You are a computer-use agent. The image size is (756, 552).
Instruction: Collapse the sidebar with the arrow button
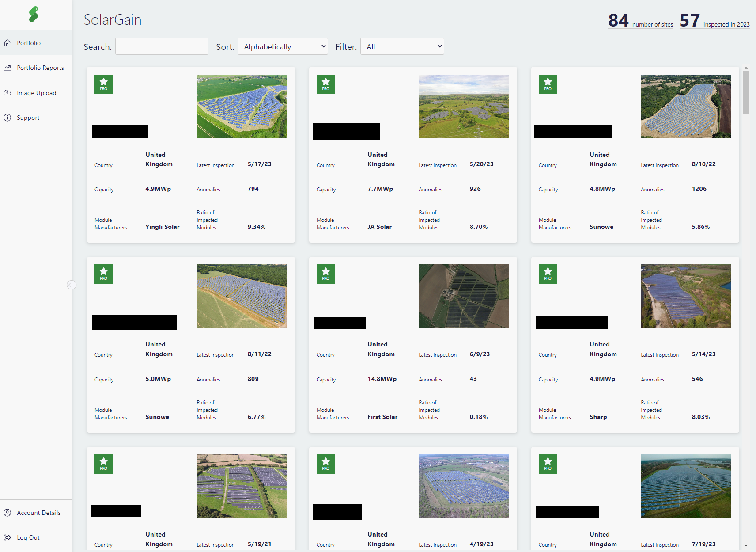(x=72, y=285)
